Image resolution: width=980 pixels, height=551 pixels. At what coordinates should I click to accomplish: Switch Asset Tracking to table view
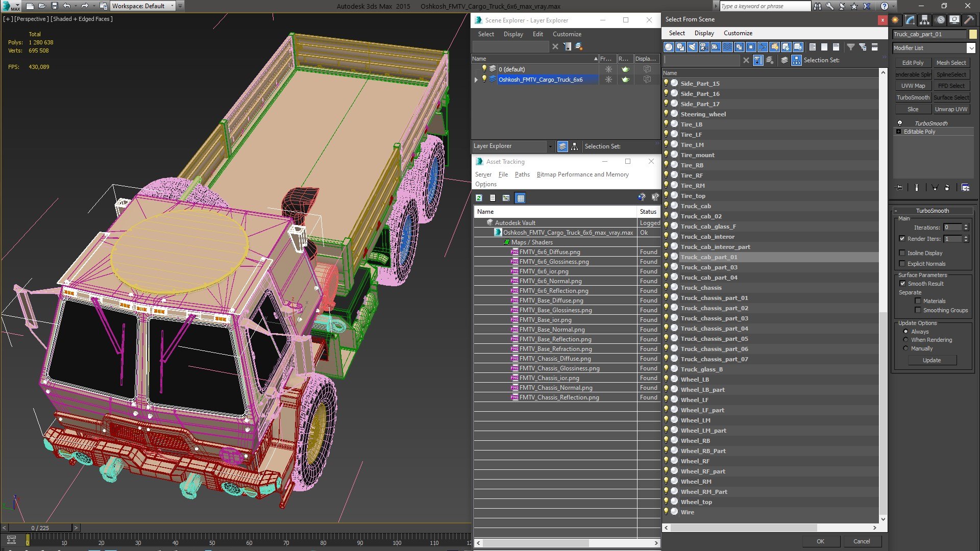click(x=520, y=198)
